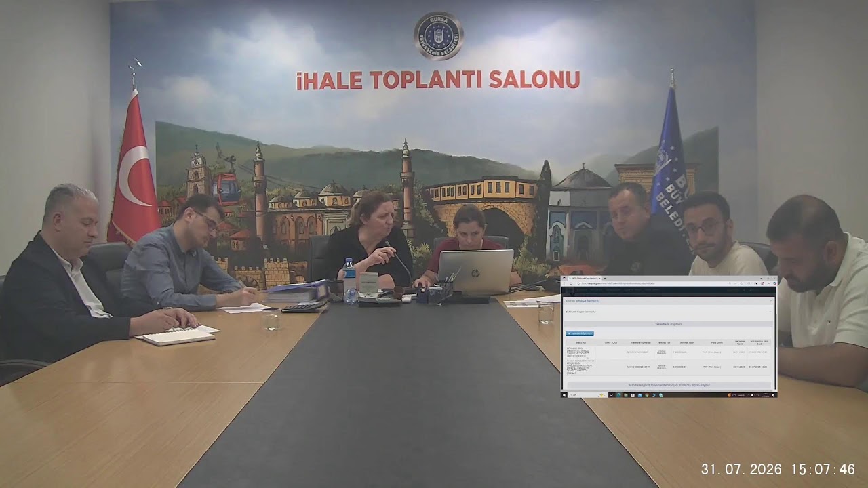Click the gray banner above the blue button
Screen dimensions: 868x488
click(x=669, y=324)
